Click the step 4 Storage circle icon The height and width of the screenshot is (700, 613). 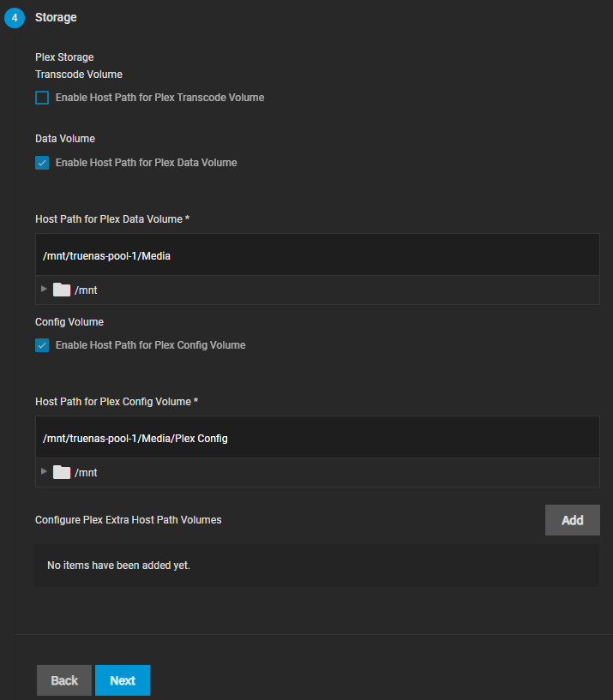pyautogui.click(x=15, y=18)
